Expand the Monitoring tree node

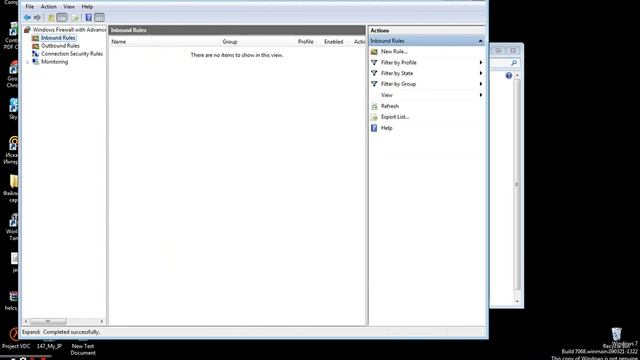click(28, 62)
